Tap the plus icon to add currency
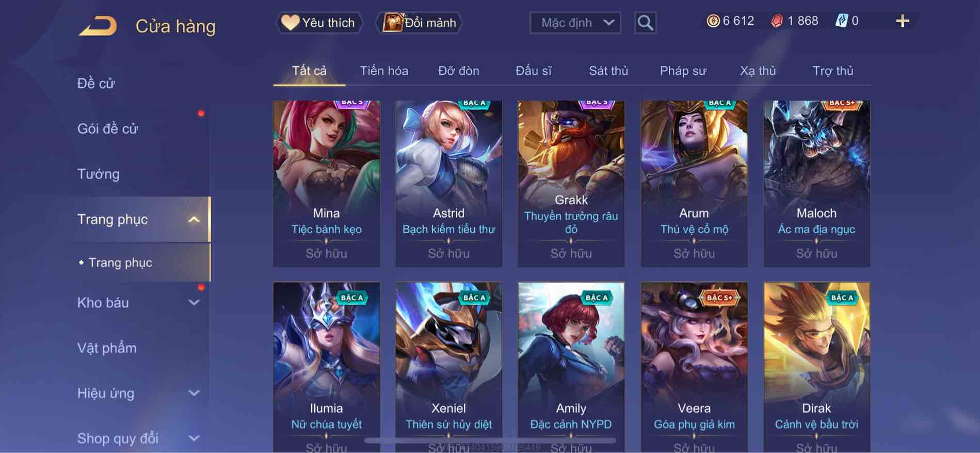This screenshot has height=453, width=980. point(903,21)
